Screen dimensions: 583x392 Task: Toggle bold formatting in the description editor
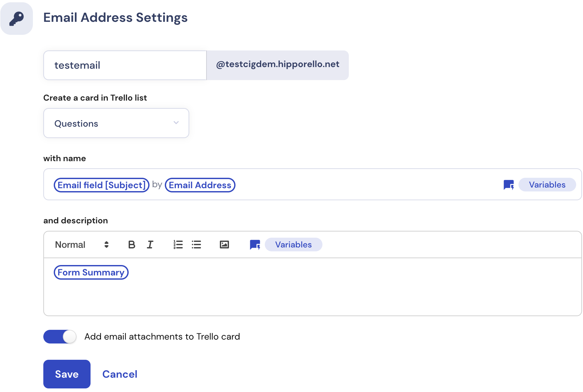point(131,245)
